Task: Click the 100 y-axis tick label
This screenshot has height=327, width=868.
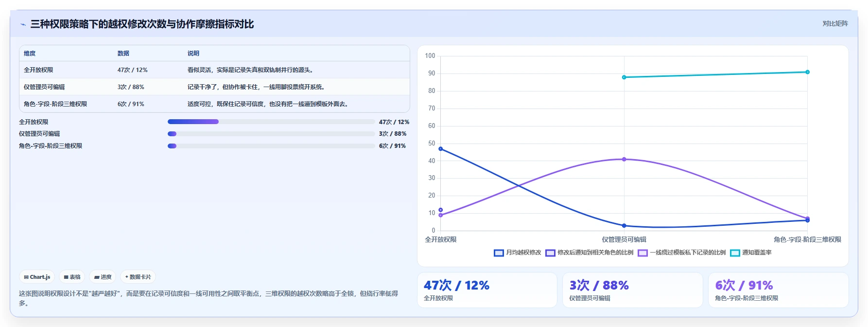Action: (x=430, y=56)
